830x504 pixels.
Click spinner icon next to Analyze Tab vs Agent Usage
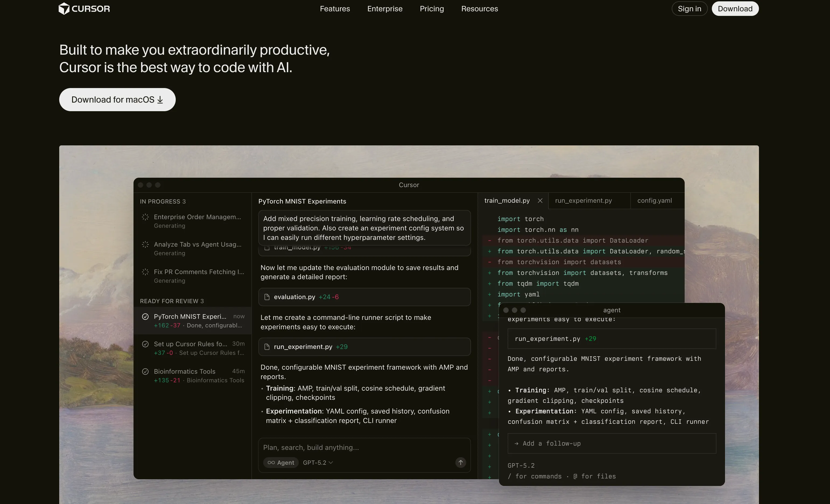click(x=145, y=244)
